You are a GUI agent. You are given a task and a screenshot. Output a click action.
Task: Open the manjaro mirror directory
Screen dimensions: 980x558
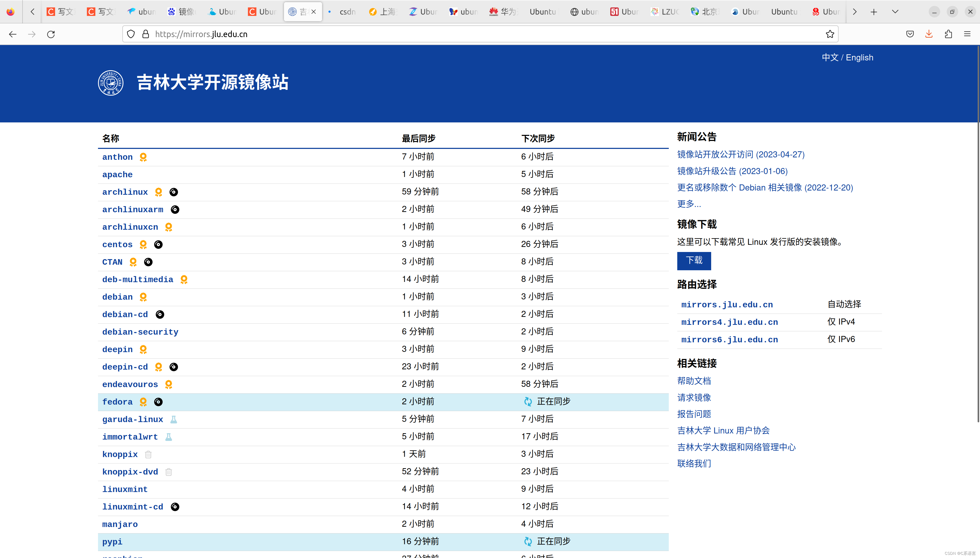point(120,525)
